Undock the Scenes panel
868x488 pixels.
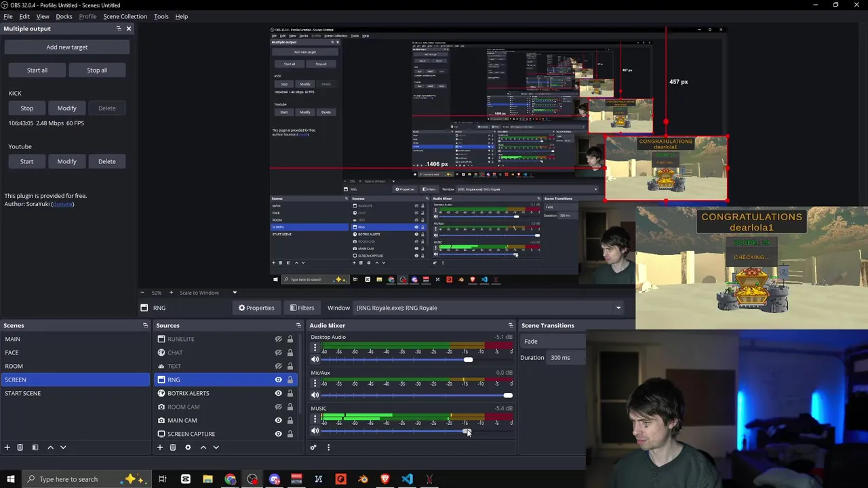145,325
